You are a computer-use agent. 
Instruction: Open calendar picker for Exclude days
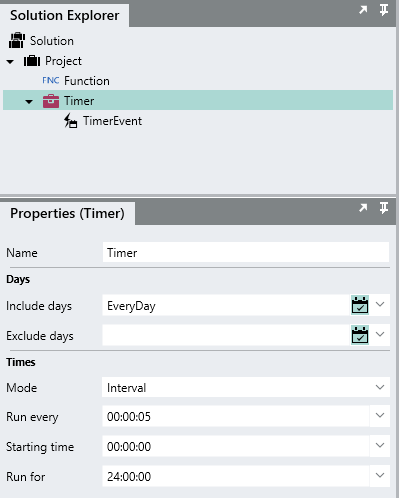360,335
